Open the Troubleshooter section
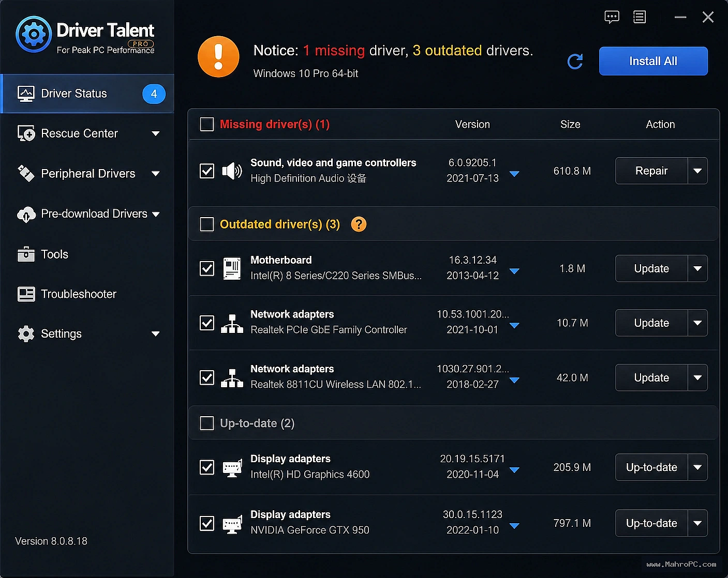Screen dimensions: 728x578 coord(87,294)
